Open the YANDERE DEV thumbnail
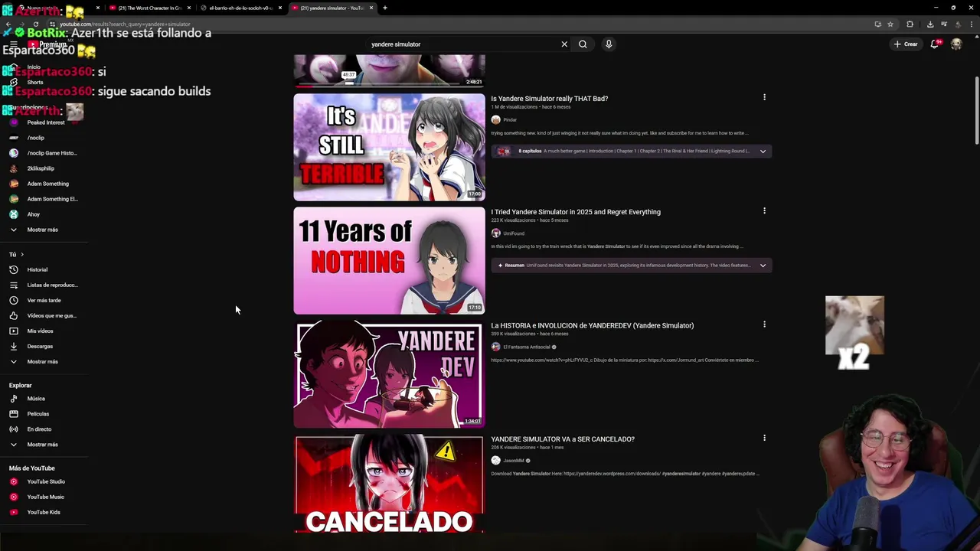 [389, 374]
